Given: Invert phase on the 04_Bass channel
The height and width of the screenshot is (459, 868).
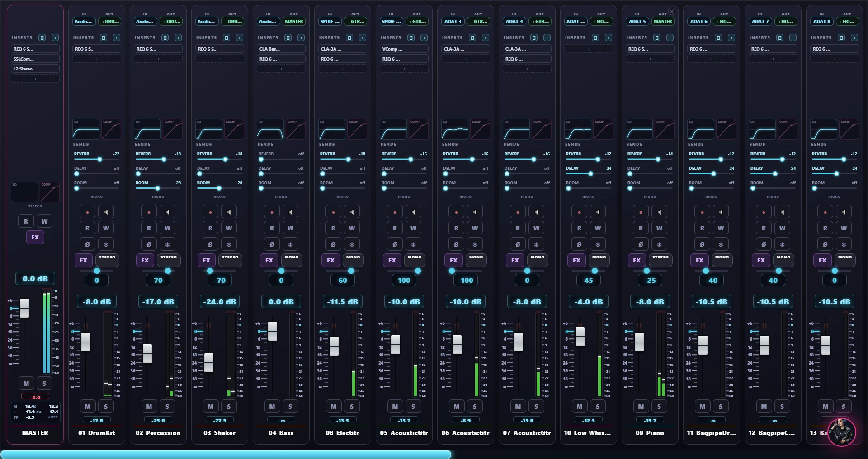Looking at the screenshot, I should (272, 244).
